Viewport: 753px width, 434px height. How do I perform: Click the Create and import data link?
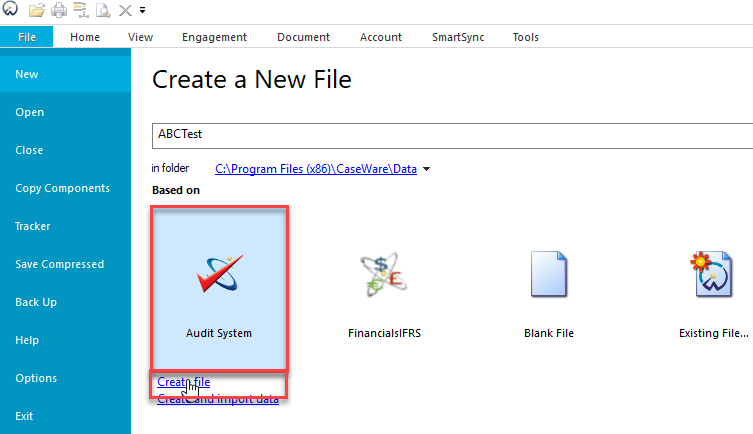tap(218, 399)
